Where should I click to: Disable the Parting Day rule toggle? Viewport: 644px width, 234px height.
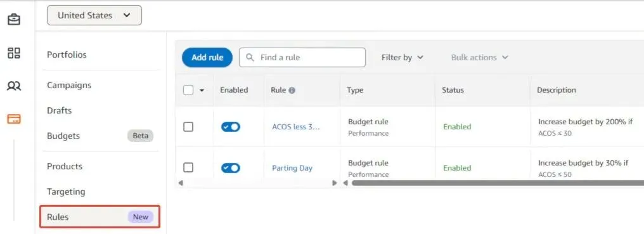pyautogui.click(x=231, y=168)
